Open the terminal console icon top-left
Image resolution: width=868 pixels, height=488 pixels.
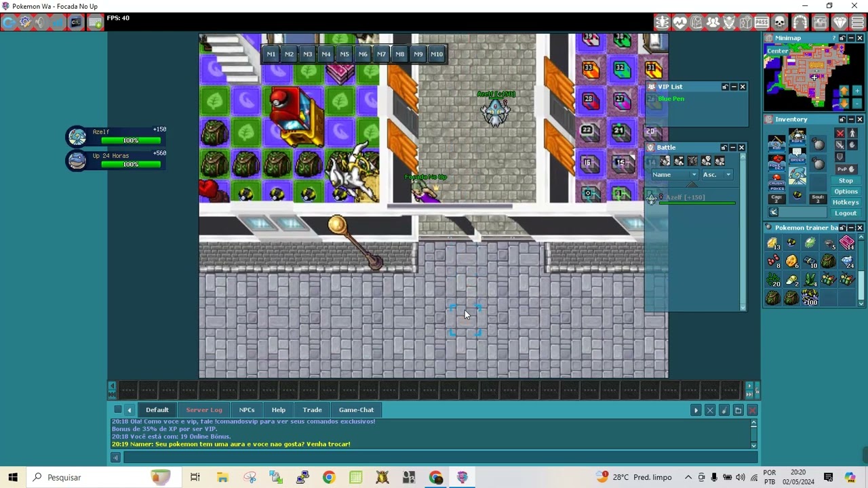(x=75, y=22)
